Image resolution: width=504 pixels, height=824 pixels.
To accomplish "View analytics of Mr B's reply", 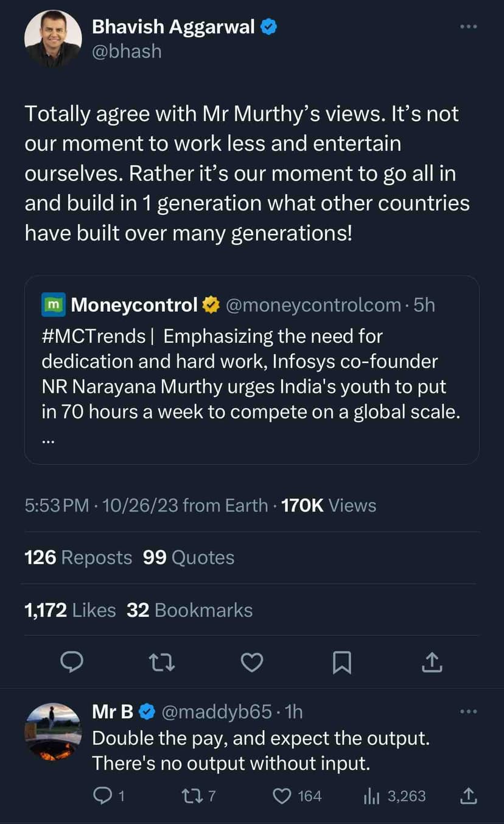I will pyautogui.click(x=371, y=796).
